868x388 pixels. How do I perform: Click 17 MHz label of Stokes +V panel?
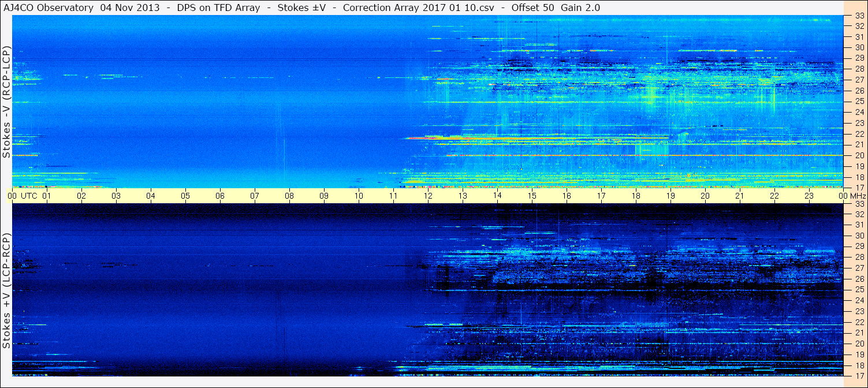pos(859,375)
